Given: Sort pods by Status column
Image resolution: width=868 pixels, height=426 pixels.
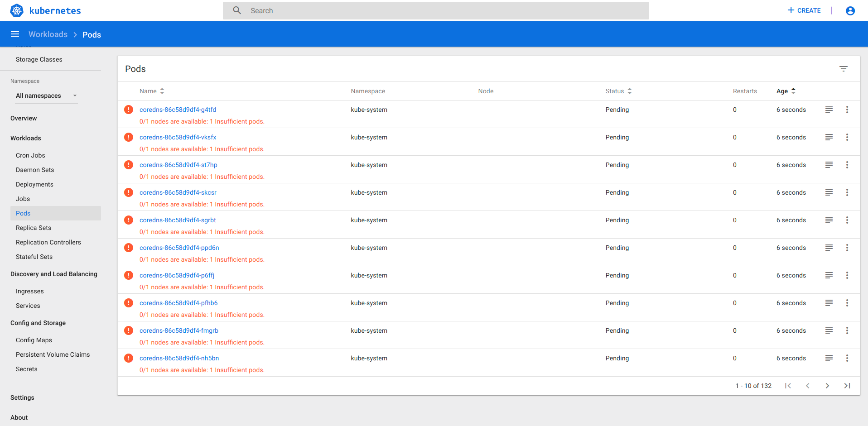Looking at the screenshot, I should click(x=618, y=91).
